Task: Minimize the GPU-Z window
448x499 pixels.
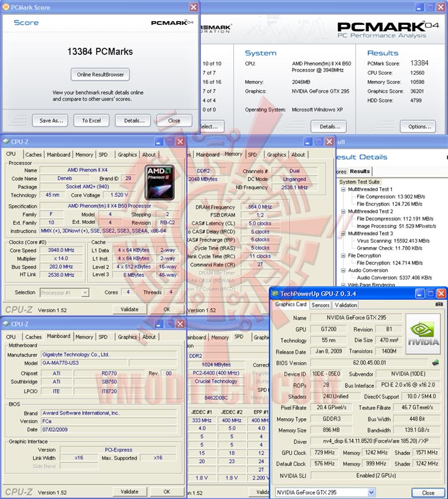Action: pos(419,294)
